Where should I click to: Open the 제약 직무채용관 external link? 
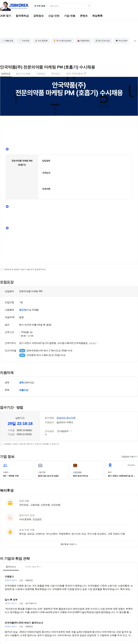(x=76, y=74)
